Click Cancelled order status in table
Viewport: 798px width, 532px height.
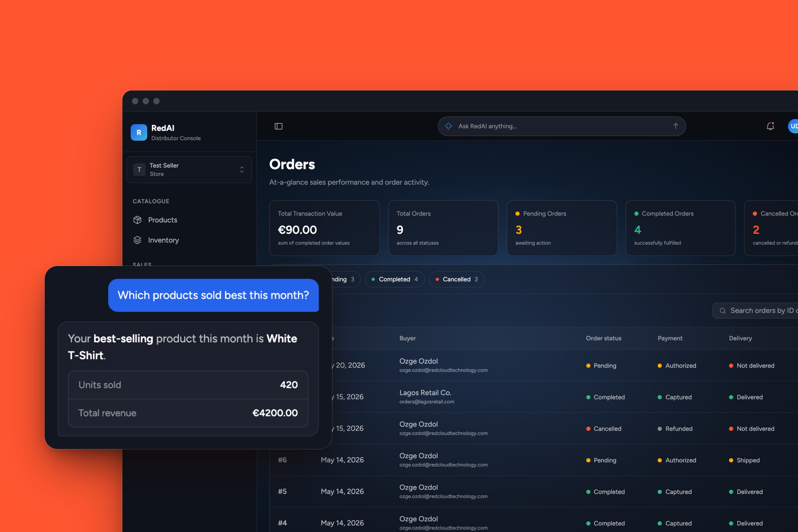tap(604, 429)
